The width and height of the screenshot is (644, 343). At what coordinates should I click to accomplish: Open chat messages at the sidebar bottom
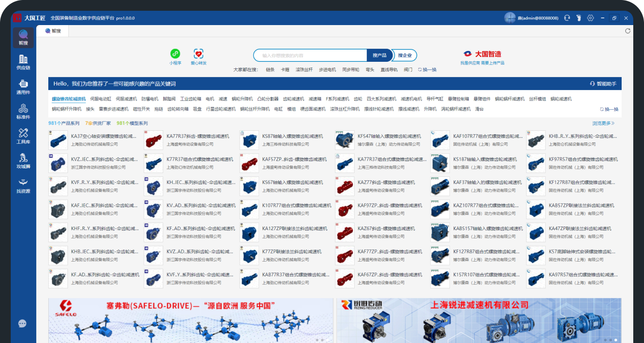[22, 324]
